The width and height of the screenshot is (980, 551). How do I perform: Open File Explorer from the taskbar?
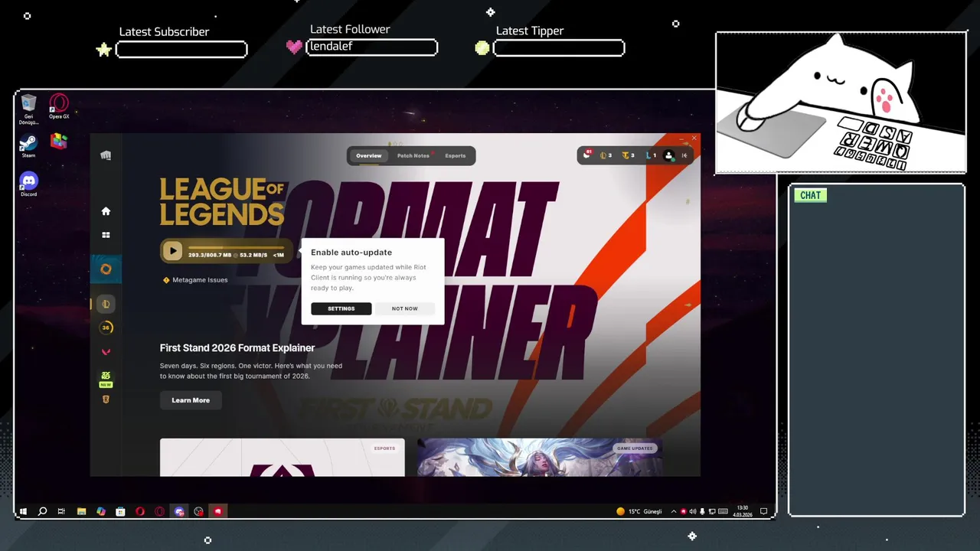81,511
